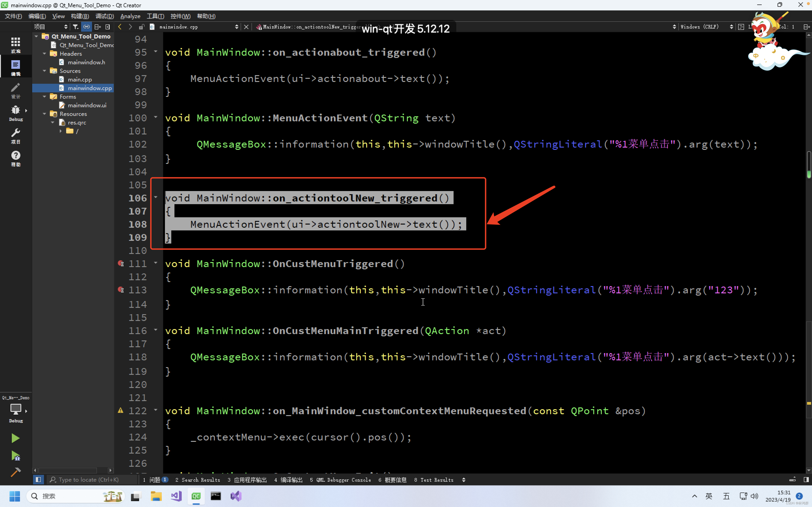
Task: Open Projects mode wrench icon
Action: point(15,136)
